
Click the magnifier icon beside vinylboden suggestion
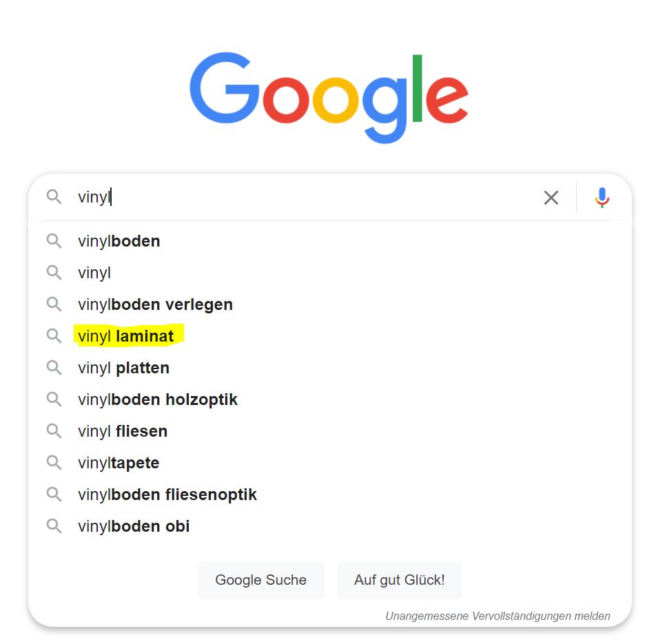pyautogui.click(x=54, y=241)
